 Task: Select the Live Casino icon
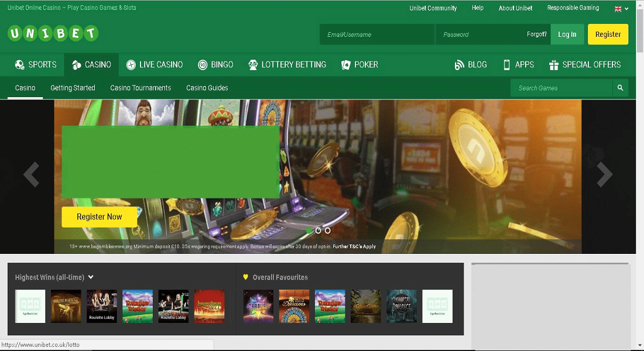coord(130,64)
